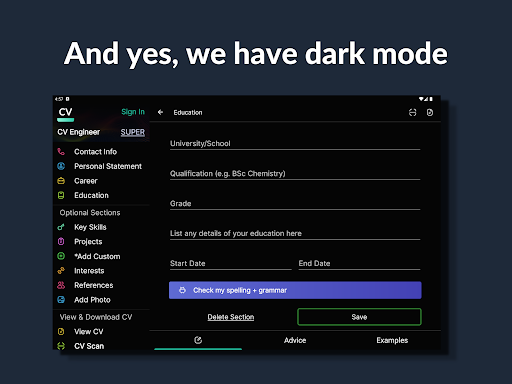
Task: Select Projects in the sidebar
Action: (x=88, y=242)
